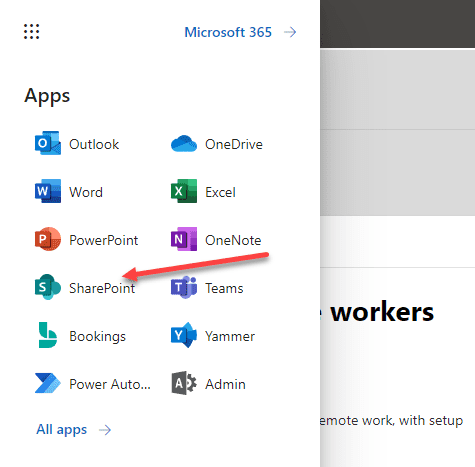The width and height of the screenshot is (475, 467).
Task: Select the Bookings label
Action: [x=98, y=336]
